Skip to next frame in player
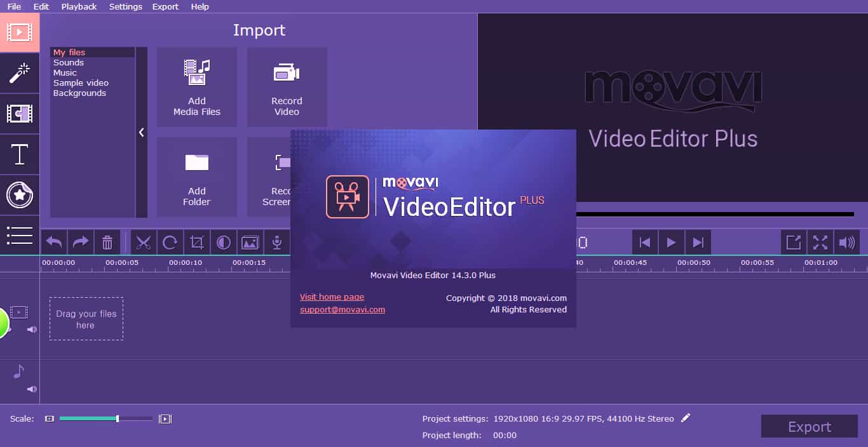The width and height of the screenshot is (868, 447). click(698, 243)
